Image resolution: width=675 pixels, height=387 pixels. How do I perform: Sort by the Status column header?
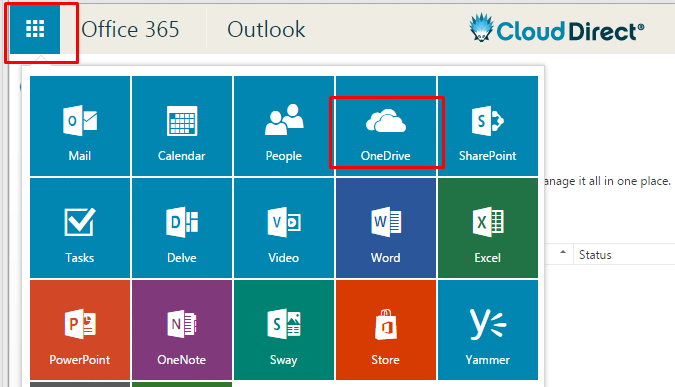595,255
